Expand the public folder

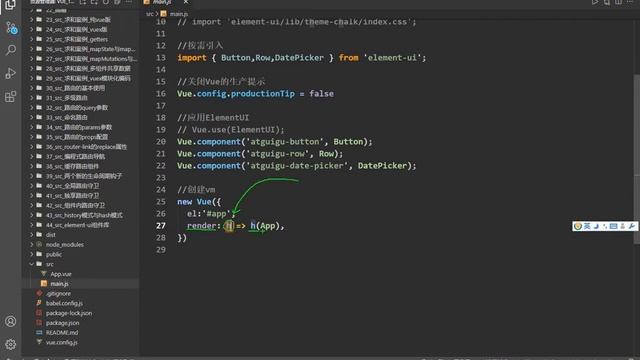tap(53, 254)
